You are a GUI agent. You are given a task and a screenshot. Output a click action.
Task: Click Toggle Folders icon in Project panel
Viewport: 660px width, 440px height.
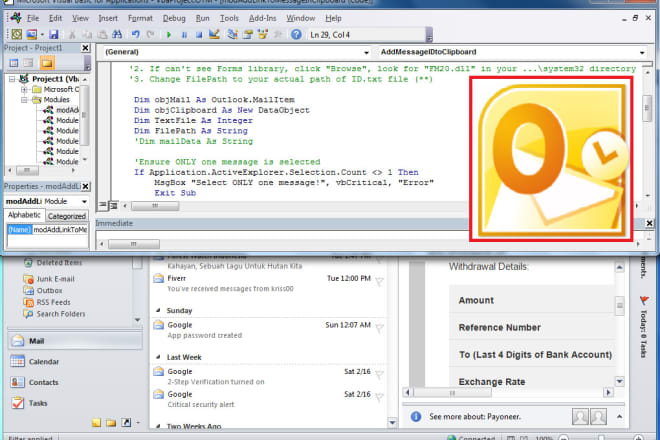click(47, 63)
